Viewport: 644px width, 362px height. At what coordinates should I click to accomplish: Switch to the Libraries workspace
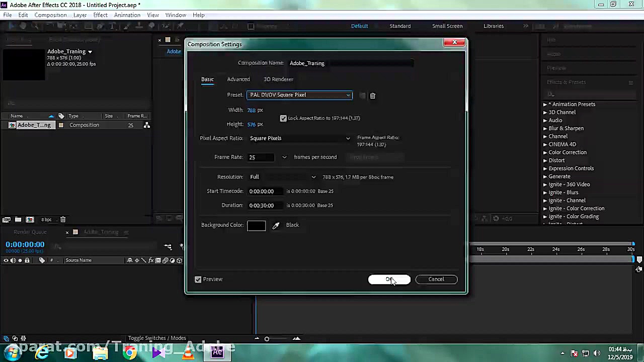tap(494, 26)
